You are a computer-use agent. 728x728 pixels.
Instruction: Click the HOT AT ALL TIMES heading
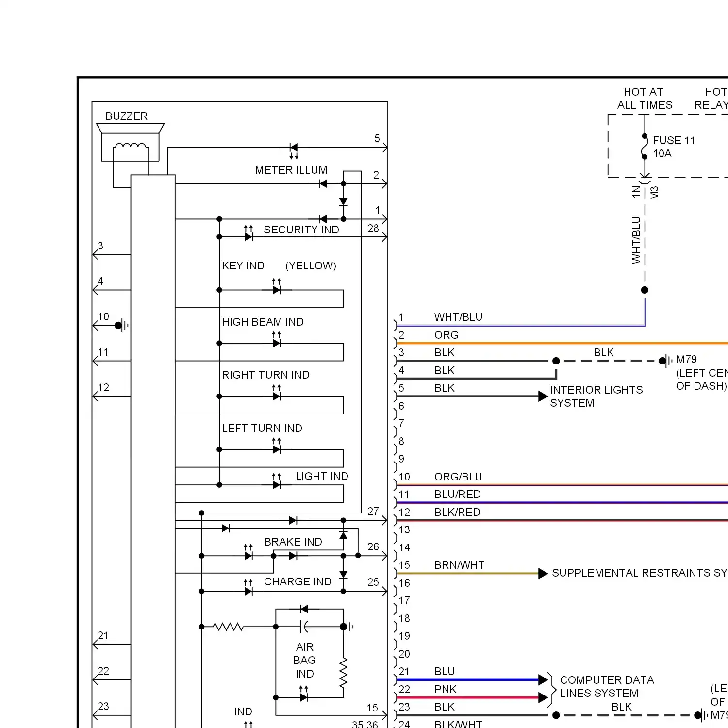click(x=645, y=99)
